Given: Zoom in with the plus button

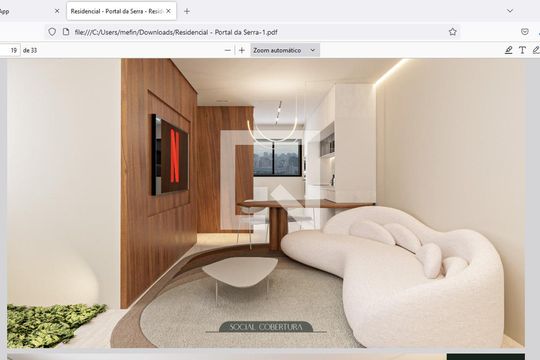Looking at the screenshot, I should pos(242,50).
